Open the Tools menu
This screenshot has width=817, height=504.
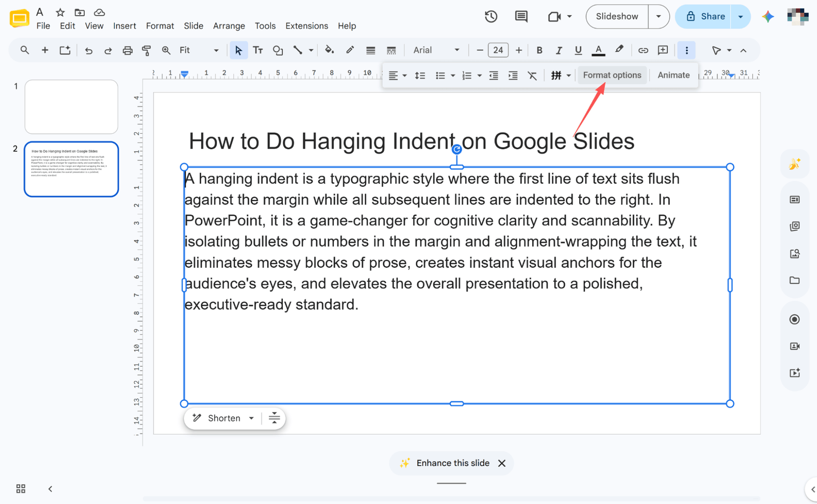[265, 26]
